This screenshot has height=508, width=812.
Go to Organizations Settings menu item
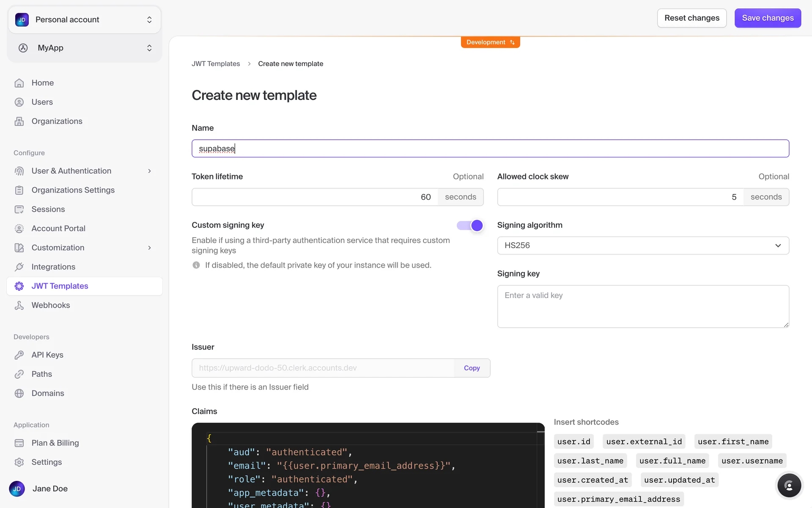click(73, 190)
